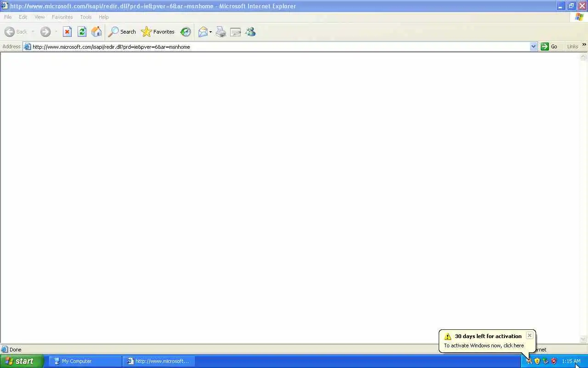
Task: Open the Favorites menu
Action: pos(62,17)
